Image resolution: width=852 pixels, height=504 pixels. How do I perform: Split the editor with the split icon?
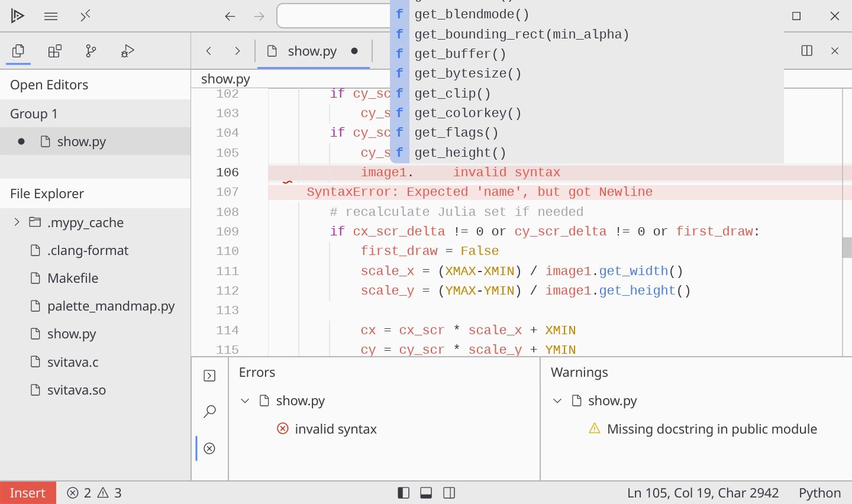[806, 51]
